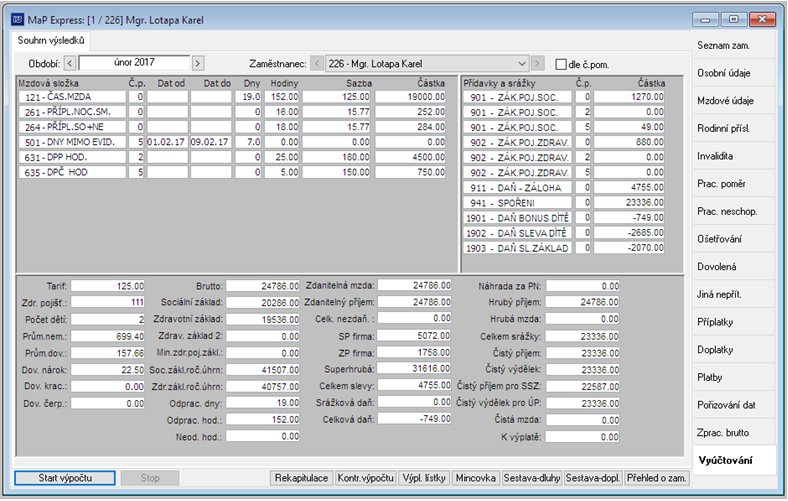The width and height of the screenshot is (788, 501).
Task: Open the Rekapitulace report
Action: click(x=301, y=477)
